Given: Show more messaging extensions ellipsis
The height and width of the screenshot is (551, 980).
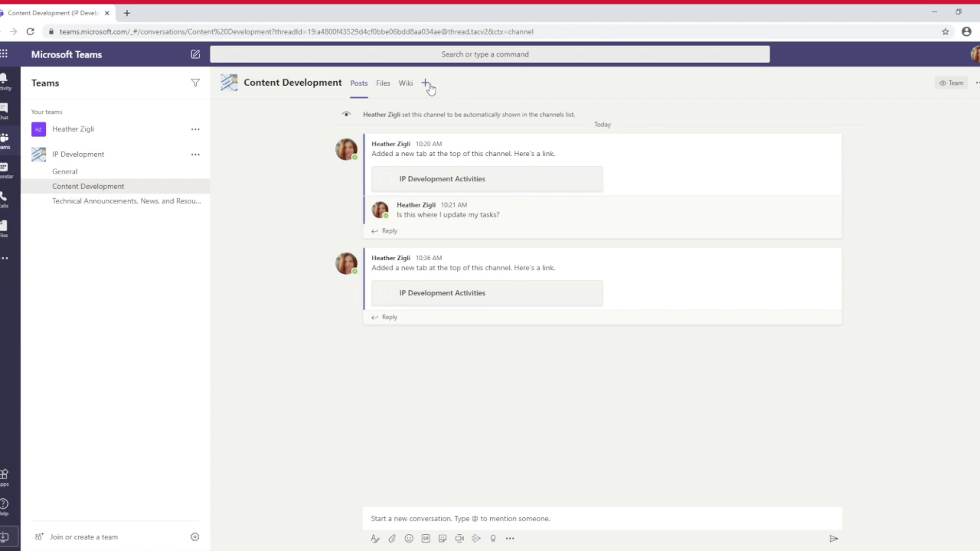Looking at the screenshot, I should coord(510,539).
